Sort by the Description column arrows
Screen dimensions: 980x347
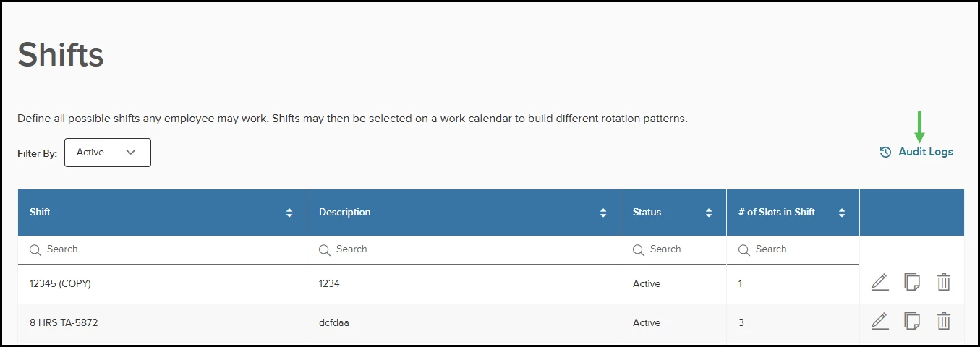[x=603, y=213]
